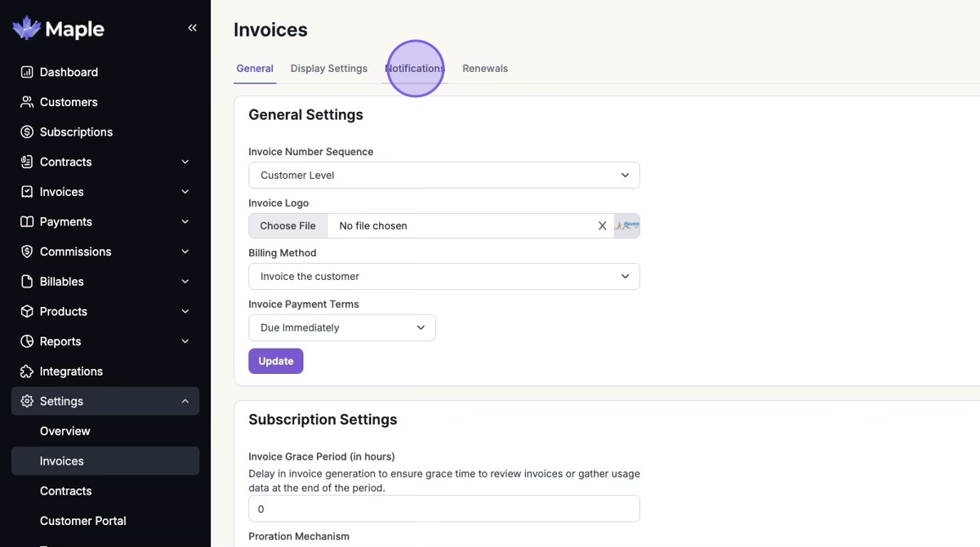
Task: Open Invoice Number Sequence dropdown
Action: 443,176
